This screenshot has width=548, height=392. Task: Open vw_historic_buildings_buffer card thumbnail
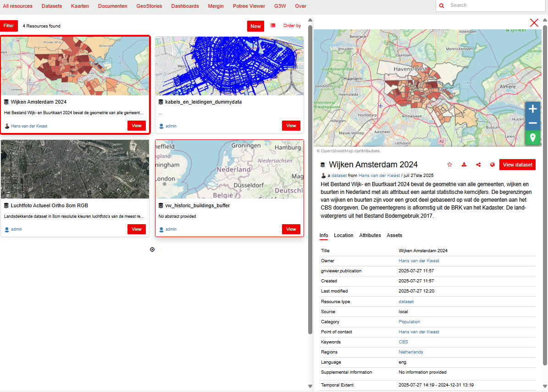click(230, 170)
